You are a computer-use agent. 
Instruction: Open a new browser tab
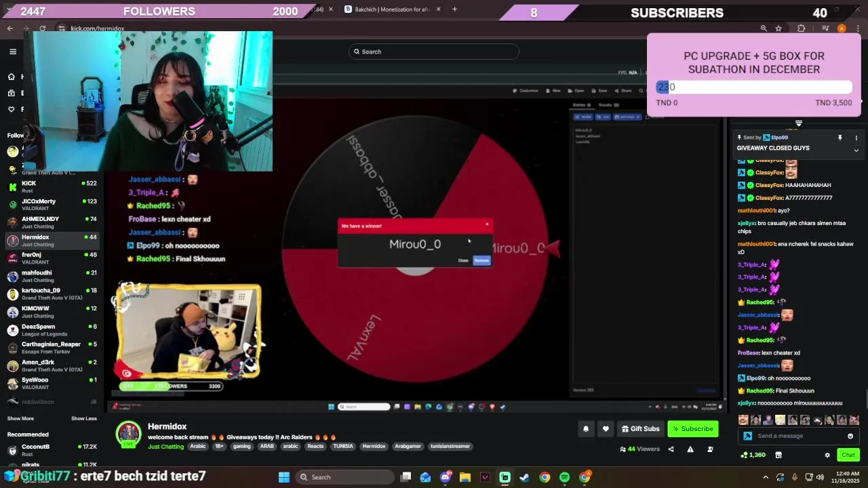tap(454, 9)
